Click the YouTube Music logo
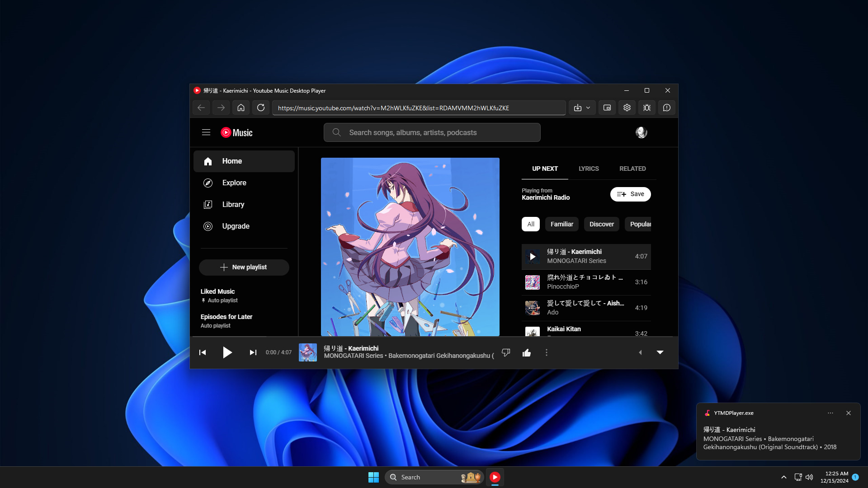This screenshot has width=868, height=488. pyautogui.click(x=236, y=132)
